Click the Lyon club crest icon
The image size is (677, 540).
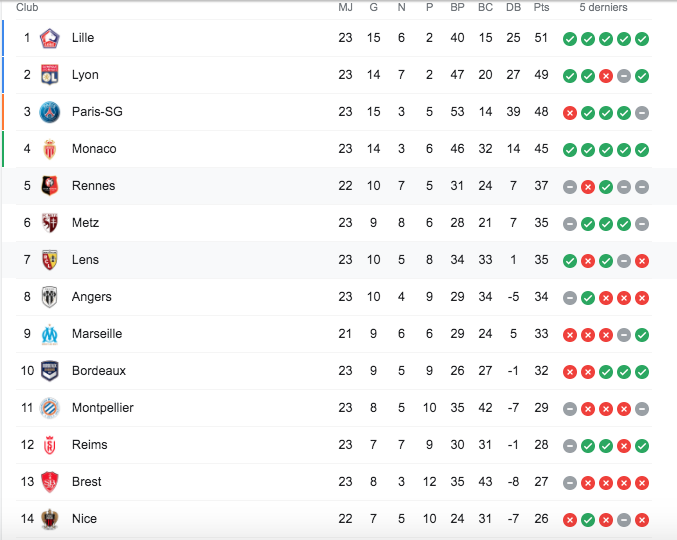[50, 75]
